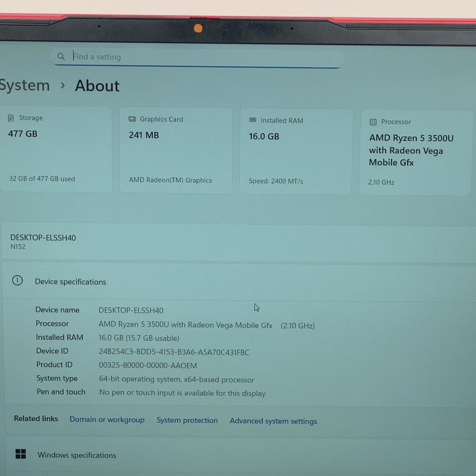Click the Product ID label
Image resolution: width=476 pixels, height=476 pixels.
point(54,364)
